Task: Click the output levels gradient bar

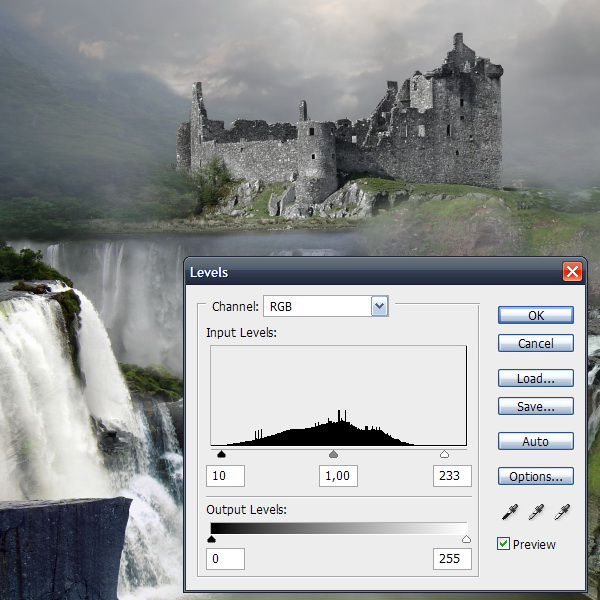Action: pos(339,528)
